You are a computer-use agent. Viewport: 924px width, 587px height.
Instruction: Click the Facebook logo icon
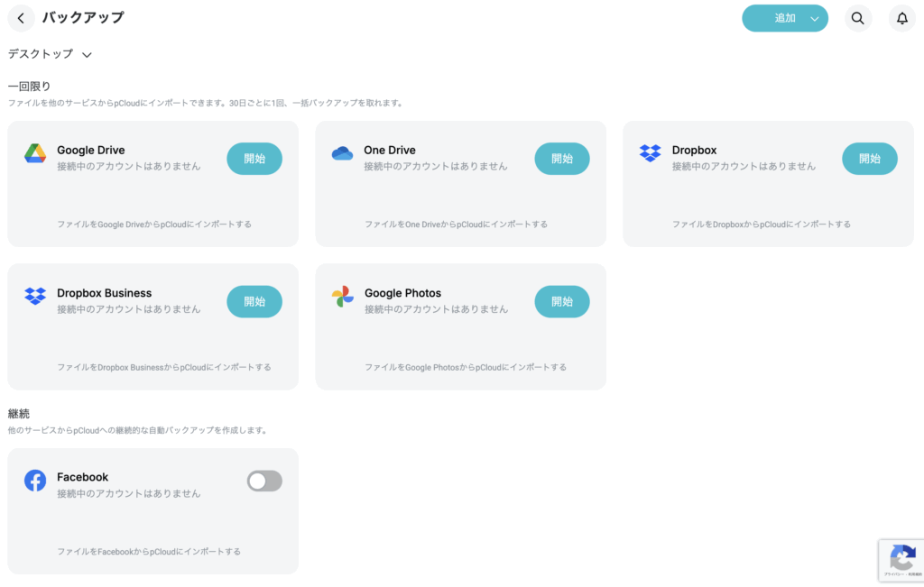(x=35, y=481)
